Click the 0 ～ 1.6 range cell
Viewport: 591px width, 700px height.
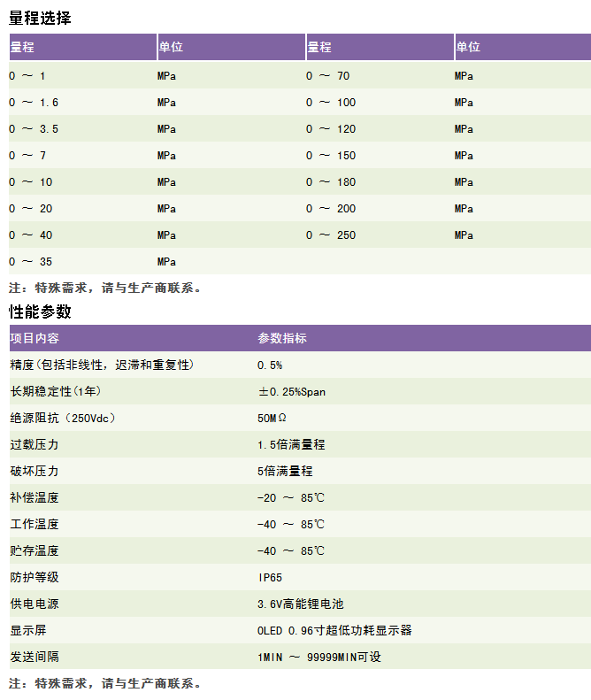click(34, 103)
